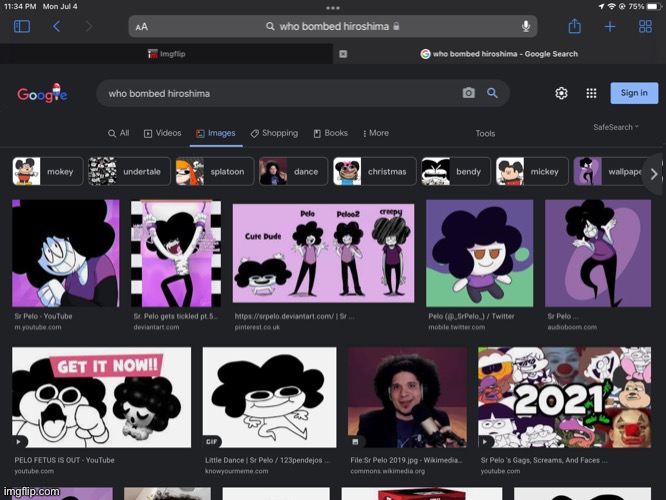Open the Sr Pelo - YouTube image
Viewport: 666px width, 500px height.
[66, 253]
